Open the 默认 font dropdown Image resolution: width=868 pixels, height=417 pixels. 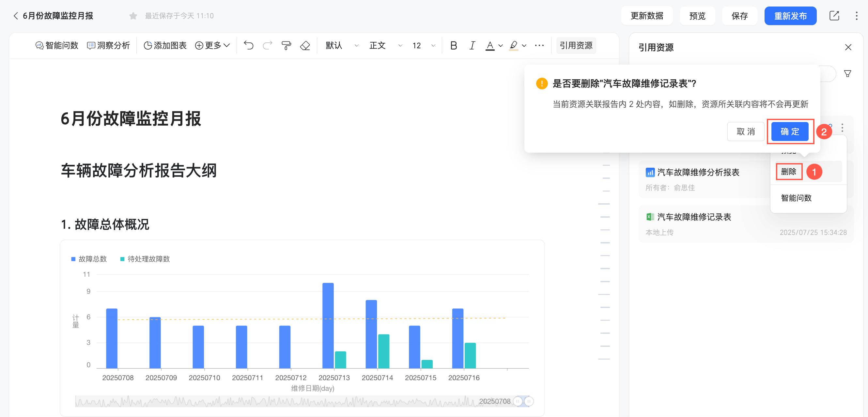(342, 45)
